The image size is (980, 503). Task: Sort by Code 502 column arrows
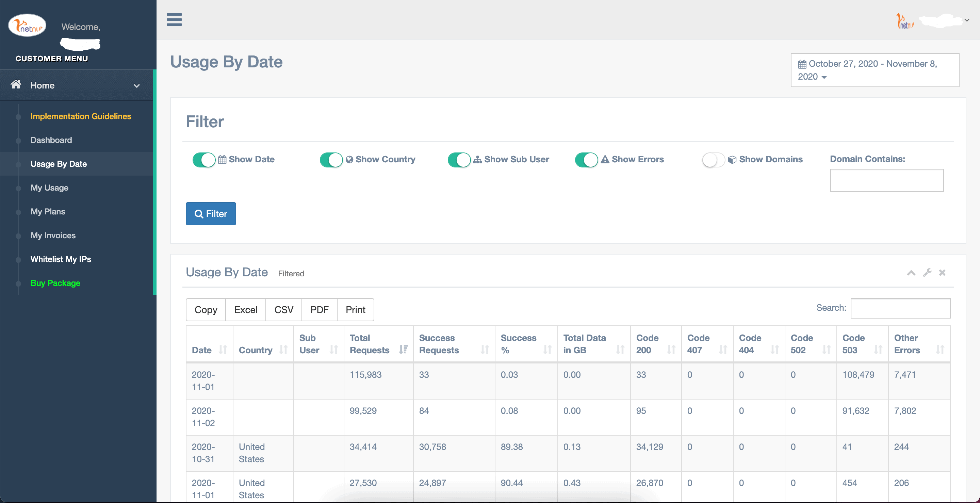pos(826,349)
